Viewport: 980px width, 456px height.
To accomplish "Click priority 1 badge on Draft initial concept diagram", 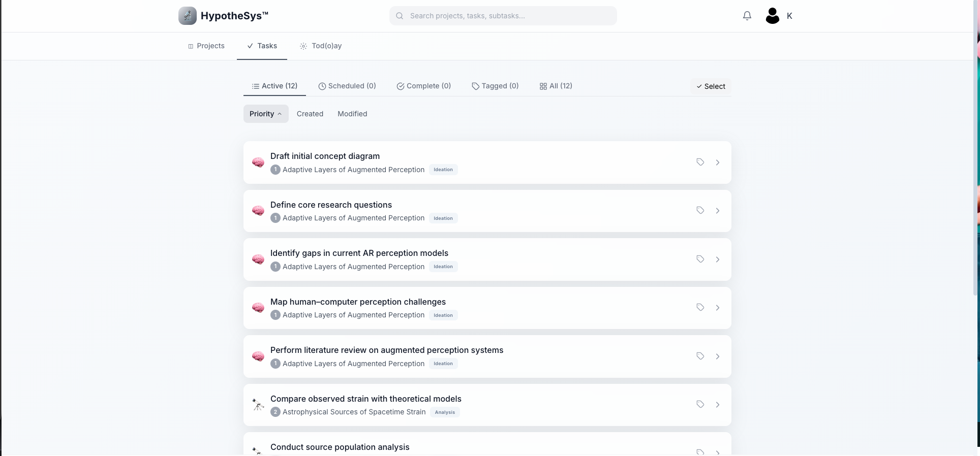I will [275, 170].
